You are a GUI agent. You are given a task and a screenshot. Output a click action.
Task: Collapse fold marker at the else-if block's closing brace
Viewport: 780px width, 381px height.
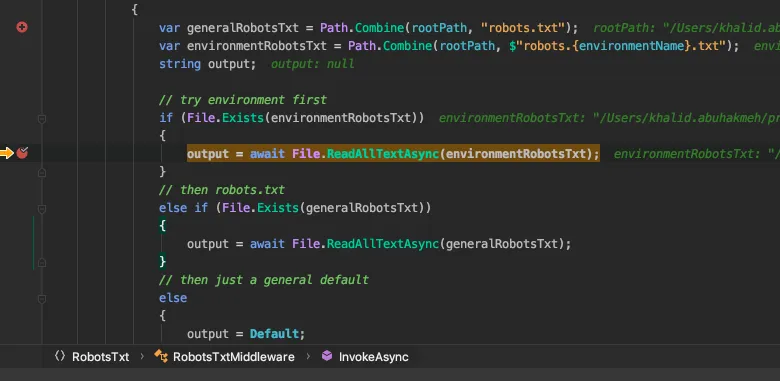42,262
